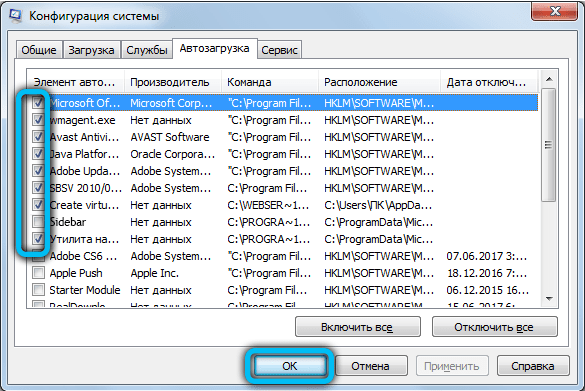Image resolution: width=585 pixels, height=391 pixels.
Task: Click the Включить все button
Action: pyautogui.click(x=357, y=327)
